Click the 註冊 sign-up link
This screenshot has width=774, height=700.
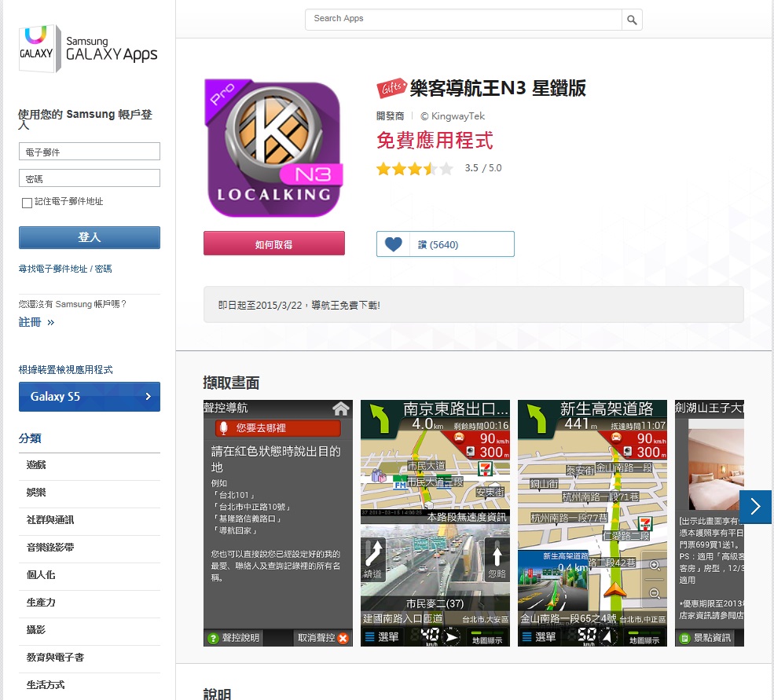[36, 322]
